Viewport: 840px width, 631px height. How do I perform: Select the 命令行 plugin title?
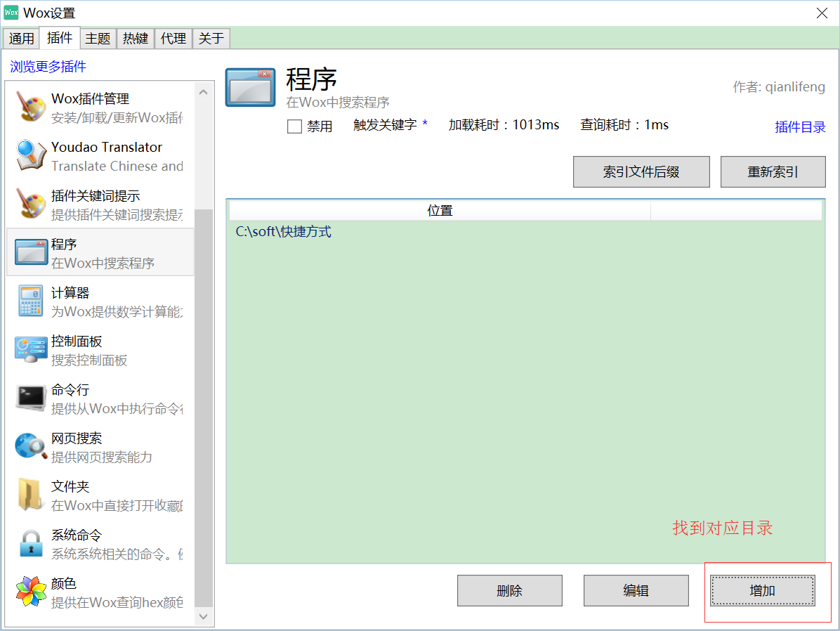[x=70, y=390]
